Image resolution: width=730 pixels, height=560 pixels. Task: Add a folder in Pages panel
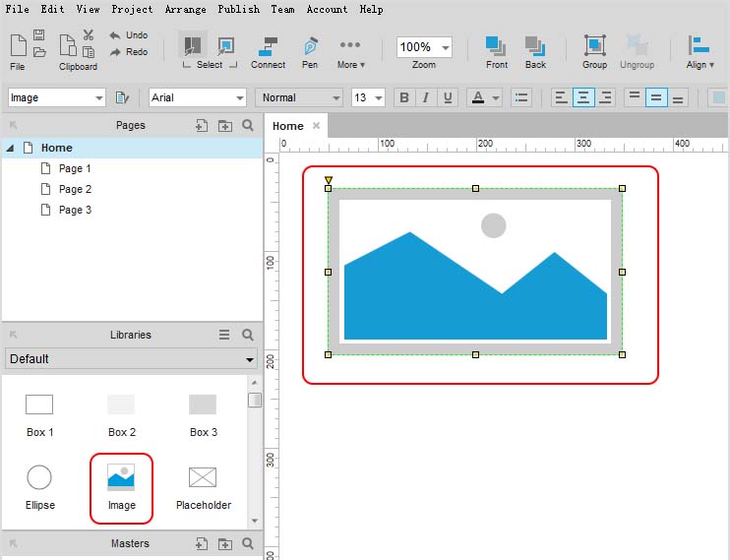tap(225, 125)
